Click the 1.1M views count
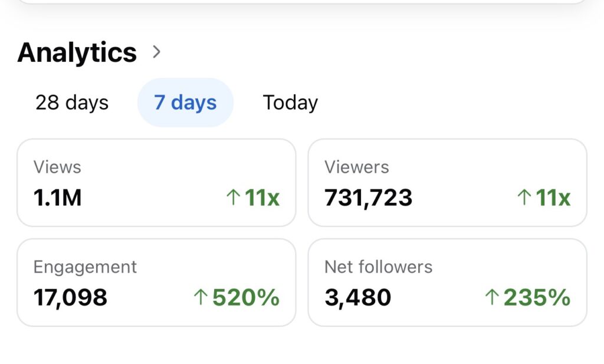604x364 pixels. click(x=57, y=198)
